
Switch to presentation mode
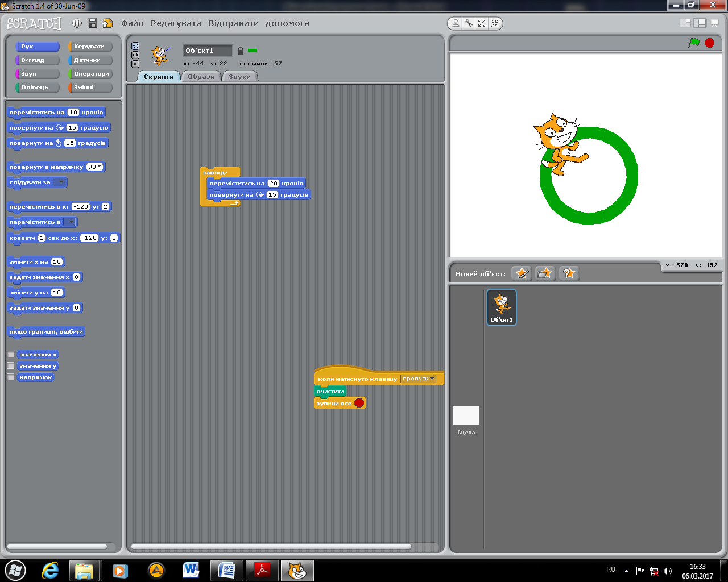715,23
